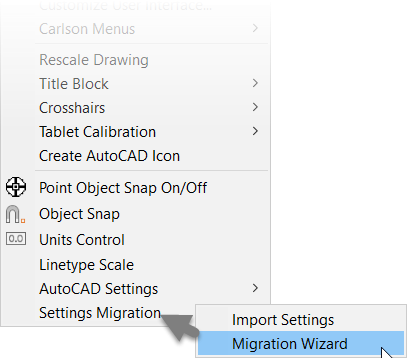The image size is (409, 363).
Task: Open the Linetype Scale option
Action: 87,265
